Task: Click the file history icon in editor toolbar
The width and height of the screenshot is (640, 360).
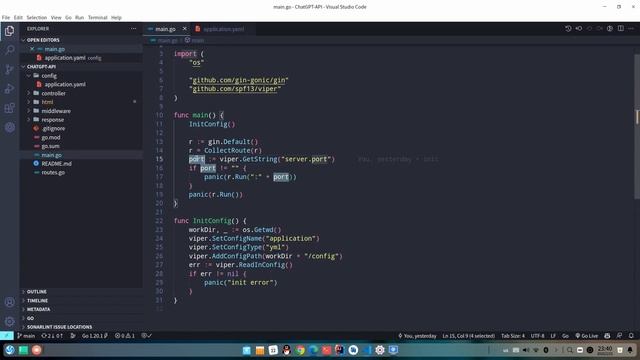Action: pyautogui.click(x=568, y=29)
